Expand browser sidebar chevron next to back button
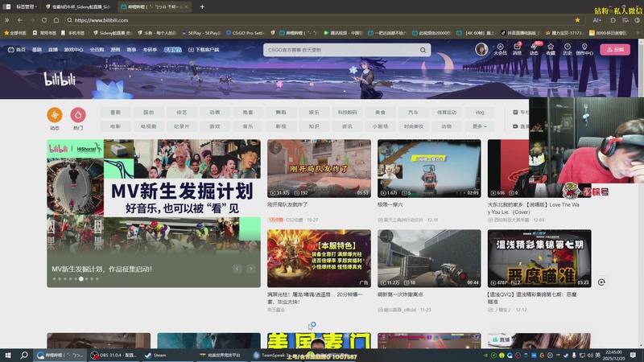644x362 pixels. click(6, 20)
